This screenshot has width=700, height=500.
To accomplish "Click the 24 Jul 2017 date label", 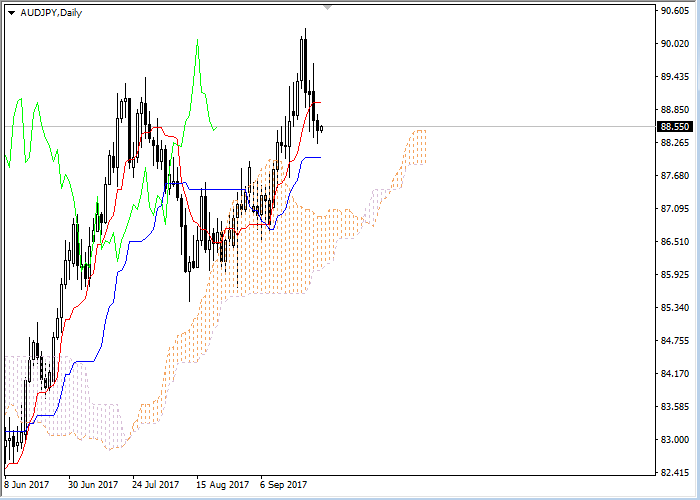I will coord(156,485).
